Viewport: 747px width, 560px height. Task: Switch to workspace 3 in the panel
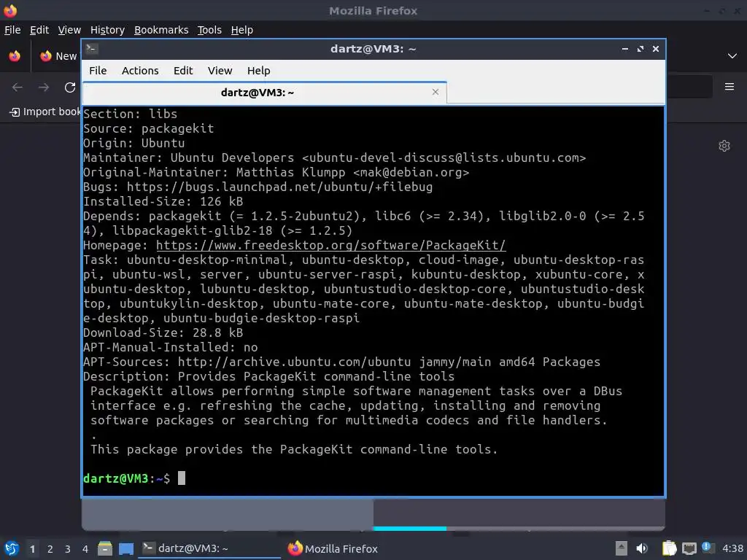coord(68,549)
